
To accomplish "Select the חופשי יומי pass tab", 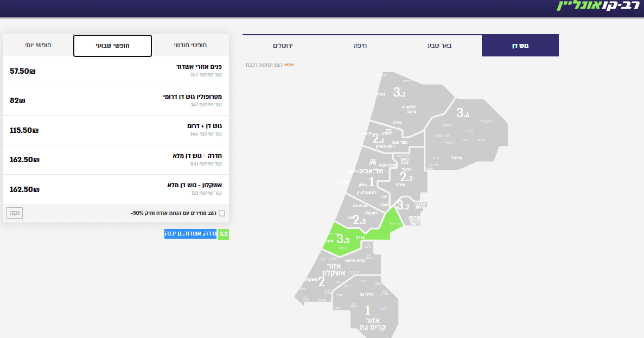I will [x=38, y=45].
